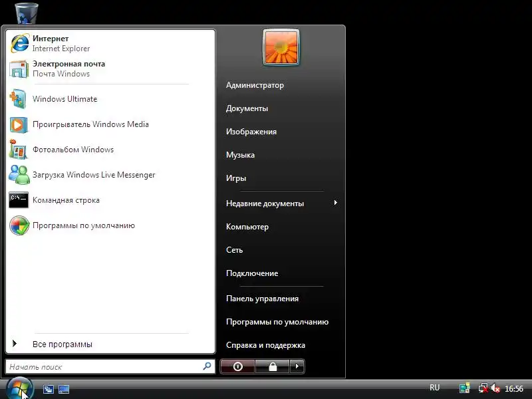Lock the computer with padlock button

click(273, 366)
